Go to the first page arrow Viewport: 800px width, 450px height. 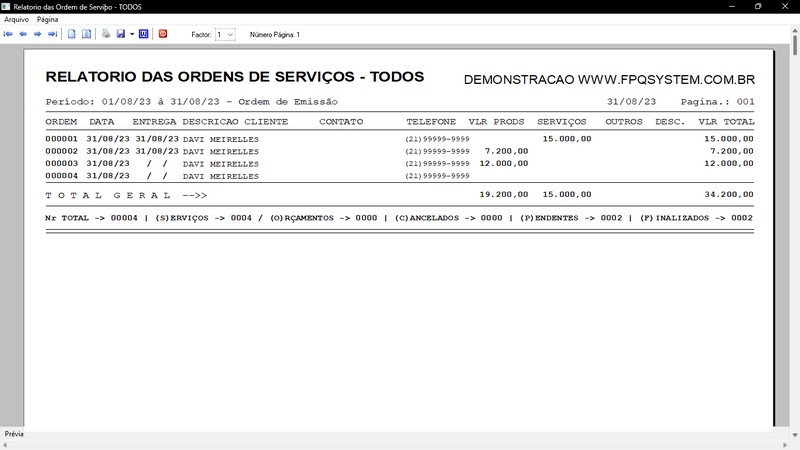[x=8, y=34]
